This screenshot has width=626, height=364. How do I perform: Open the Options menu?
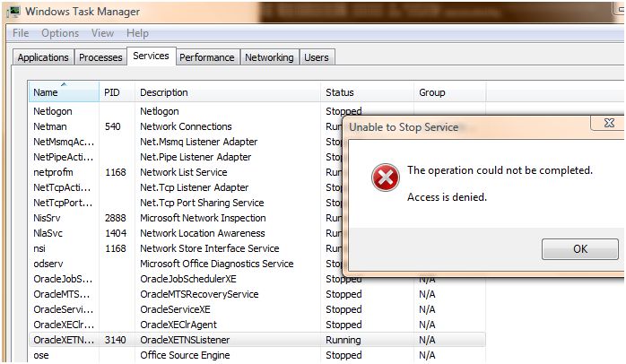point(60,33)
